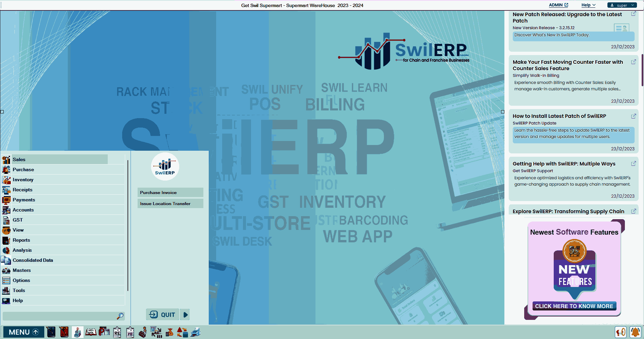
Task: Select the Sales menu icon in sidebar
Action: click(x=6, y=159)
